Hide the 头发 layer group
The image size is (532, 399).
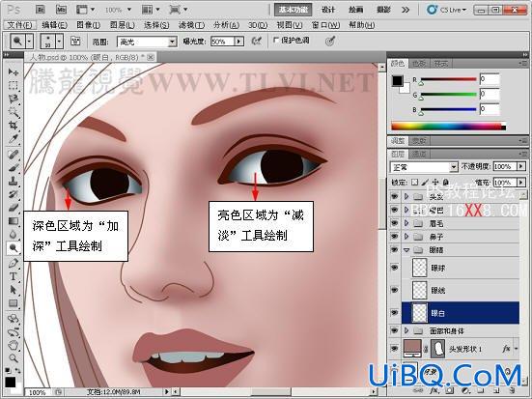point(394,196)
